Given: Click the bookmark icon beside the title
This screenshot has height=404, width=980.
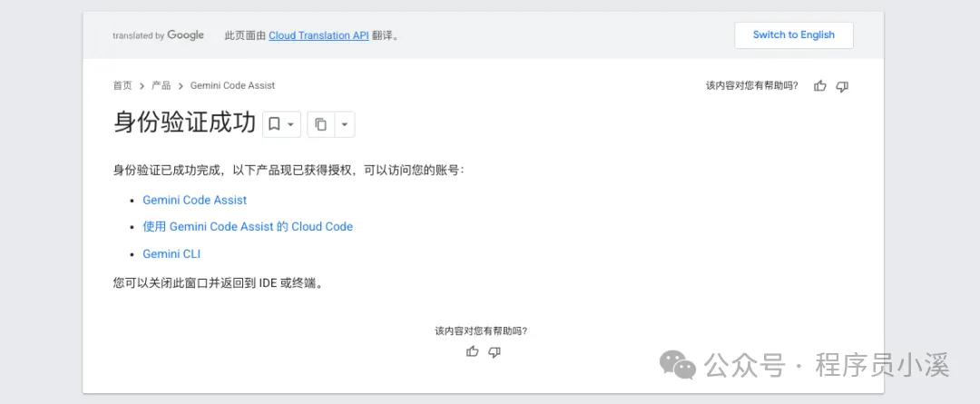Looking at the screenshot, I should (x=274, y=124).
